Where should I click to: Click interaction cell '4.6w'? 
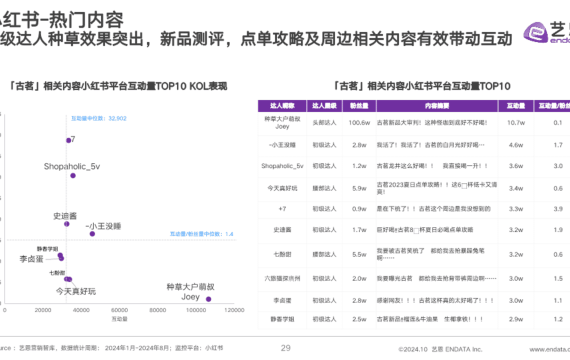pos(516,145)
